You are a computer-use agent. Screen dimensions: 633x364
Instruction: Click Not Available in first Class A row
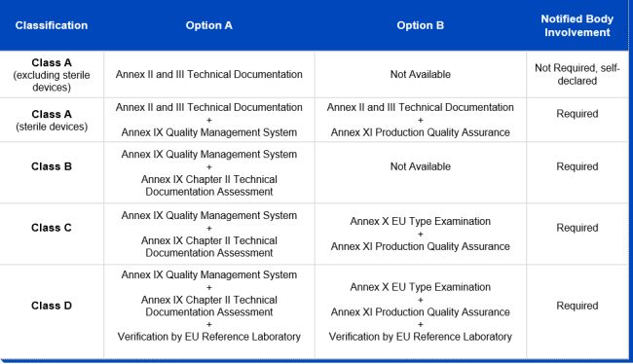[x=421, y=74]
